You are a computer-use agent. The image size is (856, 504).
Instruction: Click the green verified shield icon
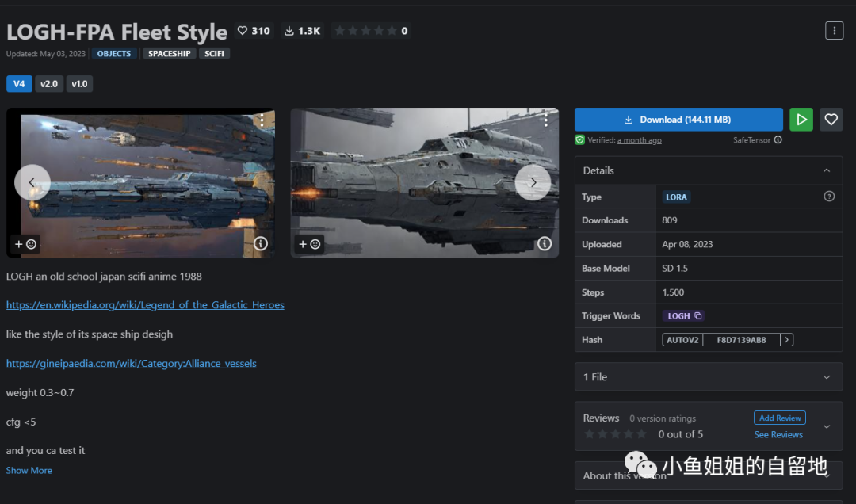579,140
